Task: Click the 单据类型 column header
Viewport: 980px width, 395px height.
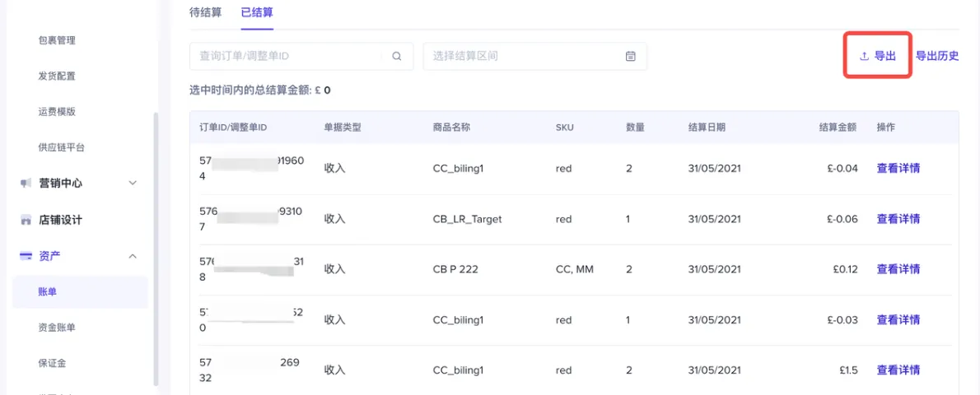Action: click(x=343, y=128)
